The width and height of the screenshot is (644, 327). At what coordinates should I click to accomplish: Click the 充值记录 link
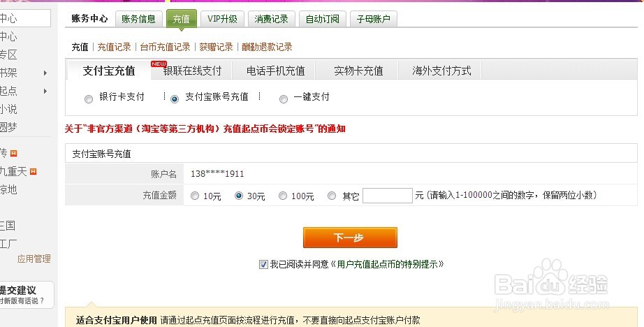click(114, 47)
